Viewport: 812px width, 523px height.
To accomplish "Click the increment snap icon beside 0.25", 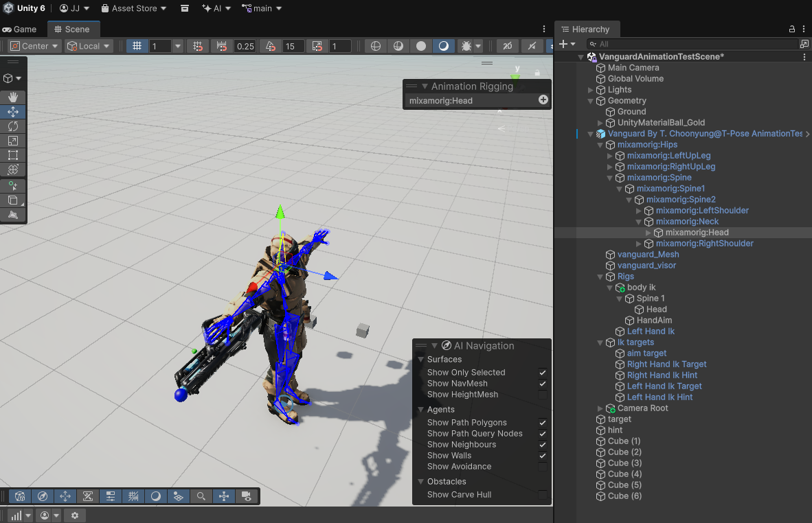I will pos(222,46).
